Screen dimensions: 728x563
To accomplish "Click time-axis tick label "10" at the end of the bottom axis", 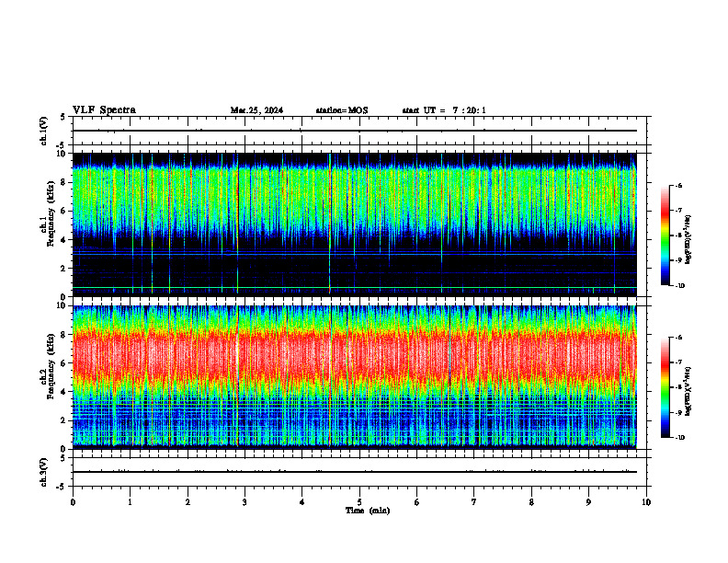I will point(646,502).
